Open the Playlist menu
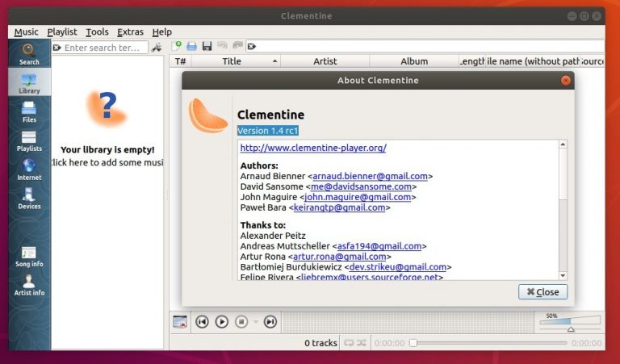 (62, 32)
